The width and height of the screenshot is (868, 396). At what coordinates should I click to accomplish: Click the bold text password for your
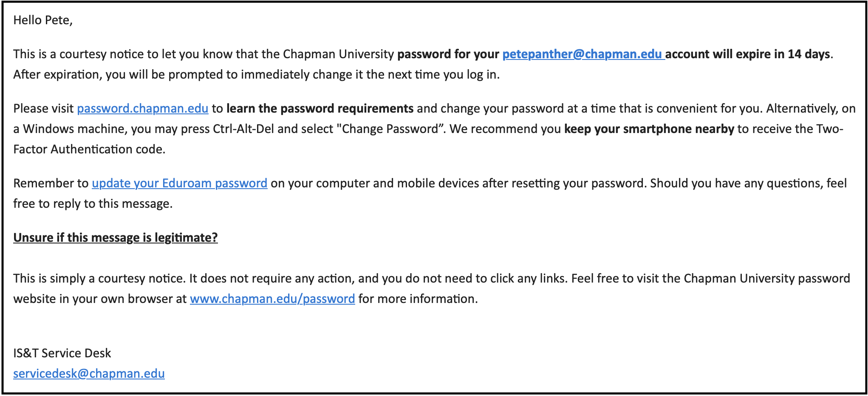(448, 54)
